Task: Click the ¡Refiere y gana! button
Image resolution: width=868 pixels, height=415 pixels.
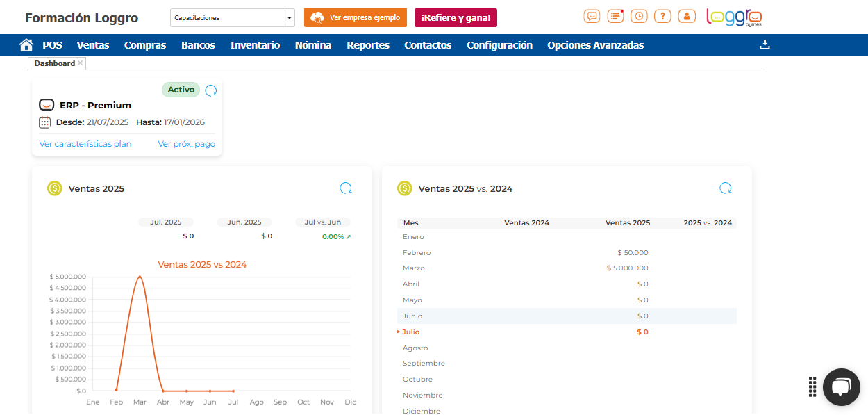Action: pos(456,17)
